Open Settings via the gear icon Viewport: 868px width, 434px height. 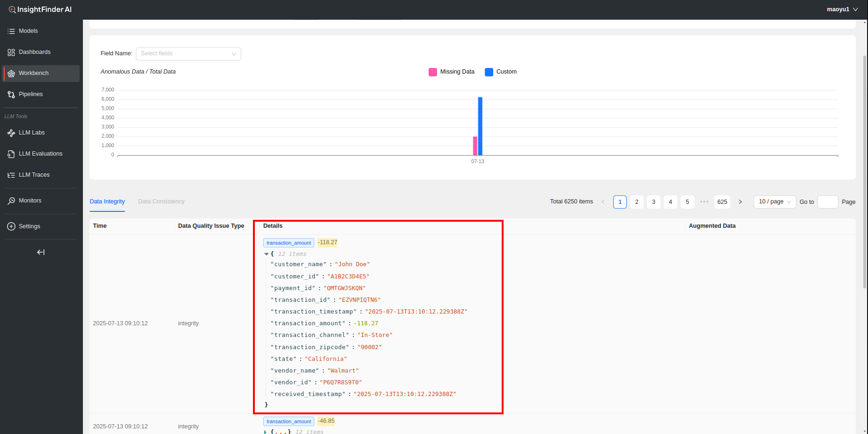point(11,227)
